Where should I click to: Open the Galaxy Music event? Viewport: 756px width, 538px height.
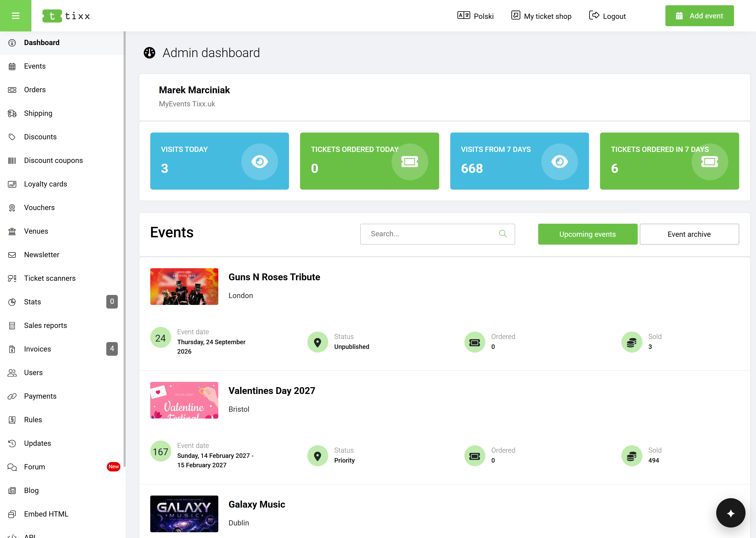[x=257, y=504]
